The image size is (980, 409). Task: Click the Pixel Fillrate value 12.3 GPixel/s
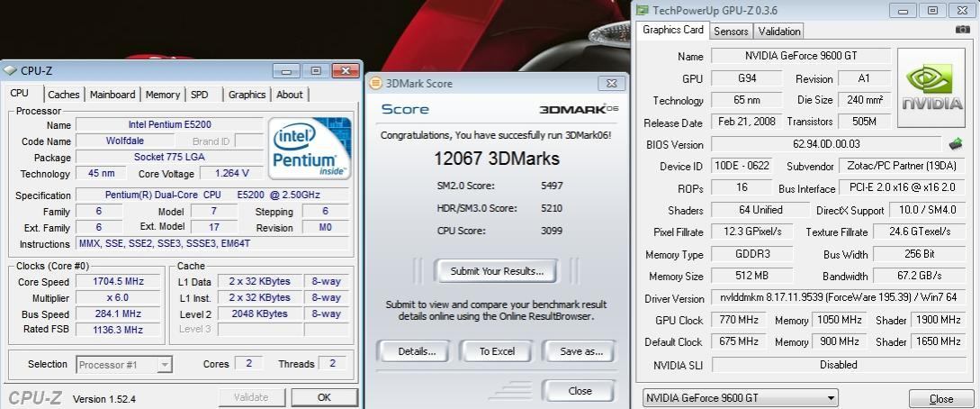pyautogui.click(x=752, y=232)
